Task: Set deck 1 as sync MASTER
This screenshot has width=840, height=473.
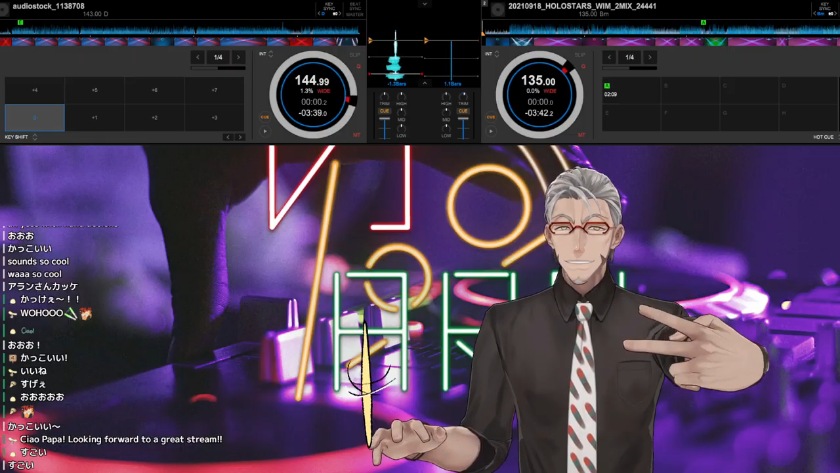Action: (x=355, y=14)
